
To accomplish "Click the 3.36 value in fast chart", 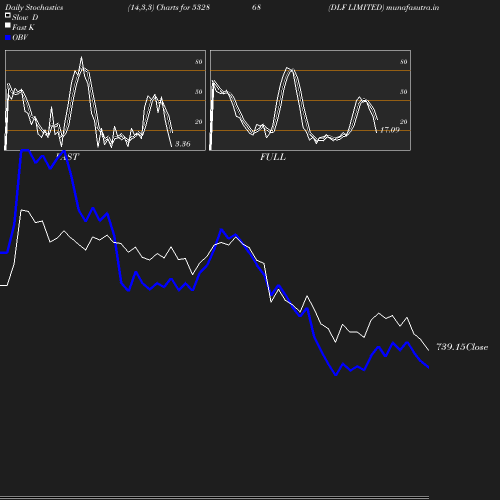I will coord(183,144).
